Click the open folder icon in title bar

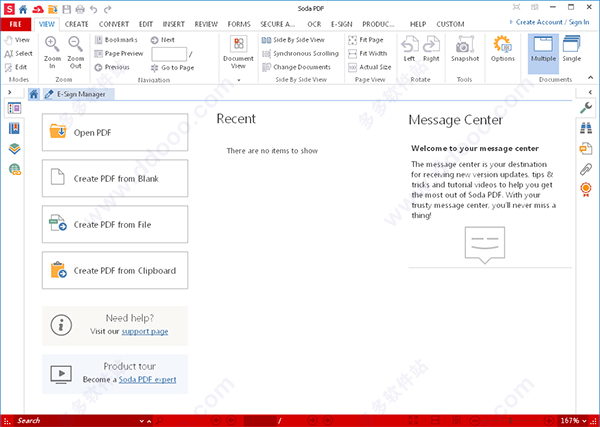[x=53, y=9]
